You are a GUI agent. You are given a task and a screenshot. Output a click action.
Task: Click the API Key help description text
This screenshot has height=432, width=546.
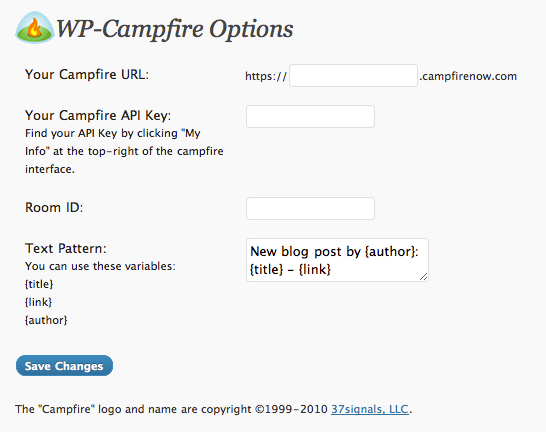coord(124,151)
